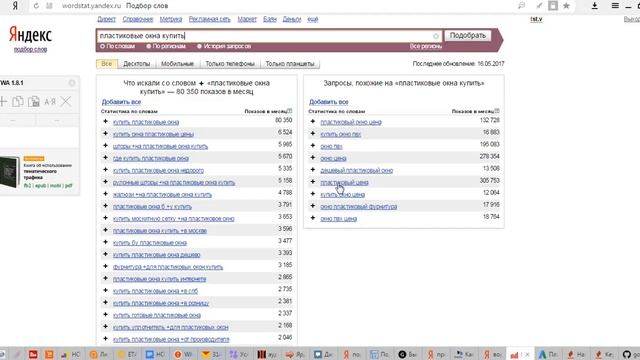This screenshot has height=360, width=640.
Task: Open the WA panel settings gear icon
Action: 72,83
